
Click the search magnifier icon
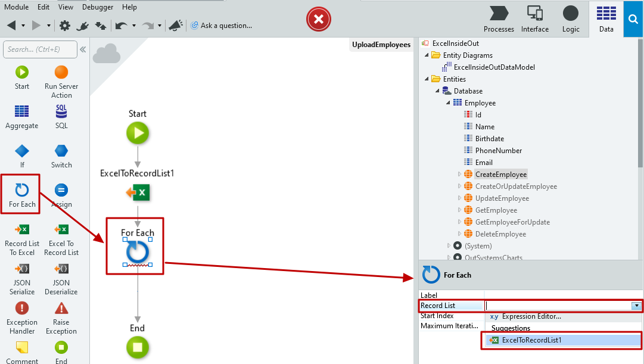[x=633, y=19]
